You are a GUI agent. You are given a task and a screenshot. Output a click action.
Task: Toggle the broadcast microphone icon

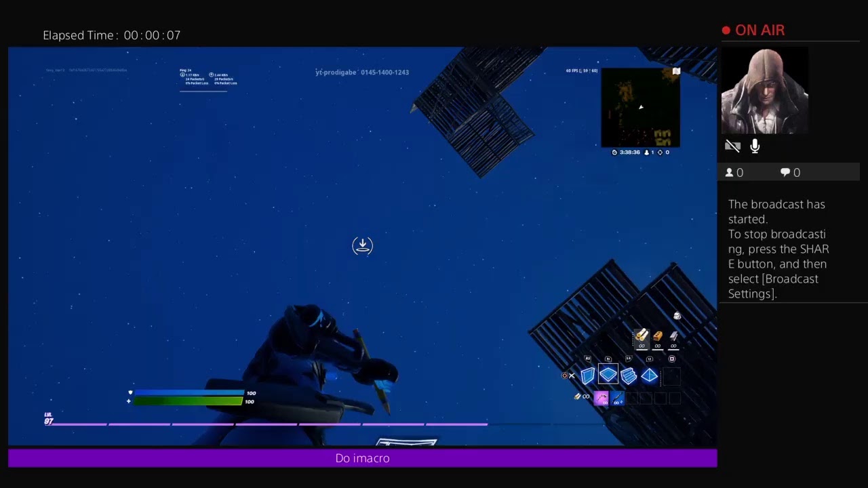pyautogui.click(x=755, y=146)
